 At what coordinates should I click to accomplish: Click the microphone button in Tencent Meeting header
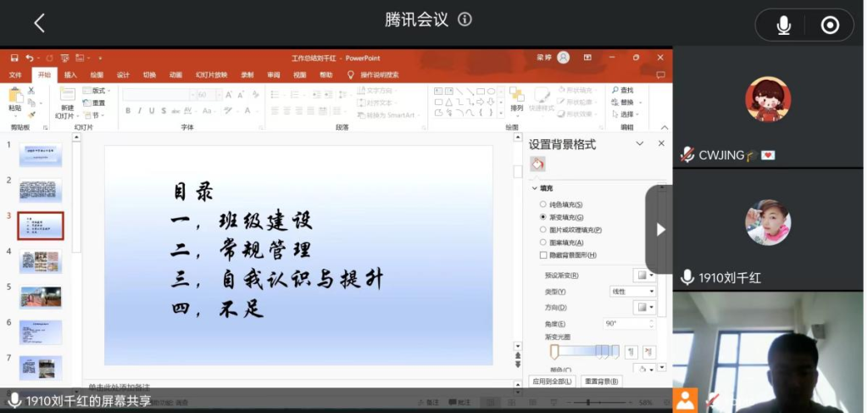pyautogui.click(x=783, y=26)
